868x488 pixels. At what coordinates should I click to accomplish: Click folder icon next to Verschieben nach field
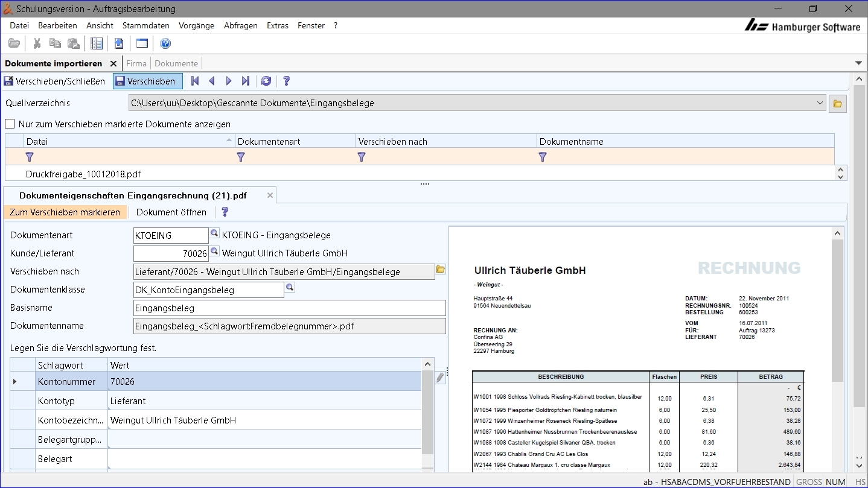point(441,270)
